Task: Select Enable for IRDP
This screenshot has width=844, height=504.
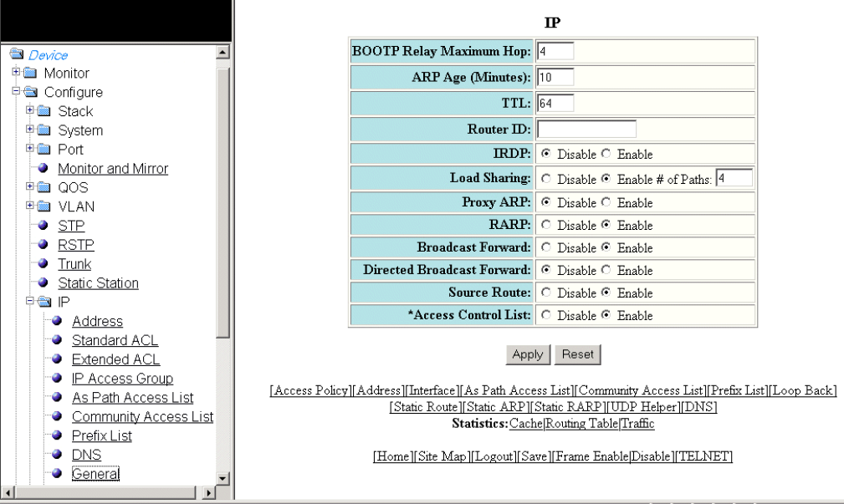Action: coord(606,153)
